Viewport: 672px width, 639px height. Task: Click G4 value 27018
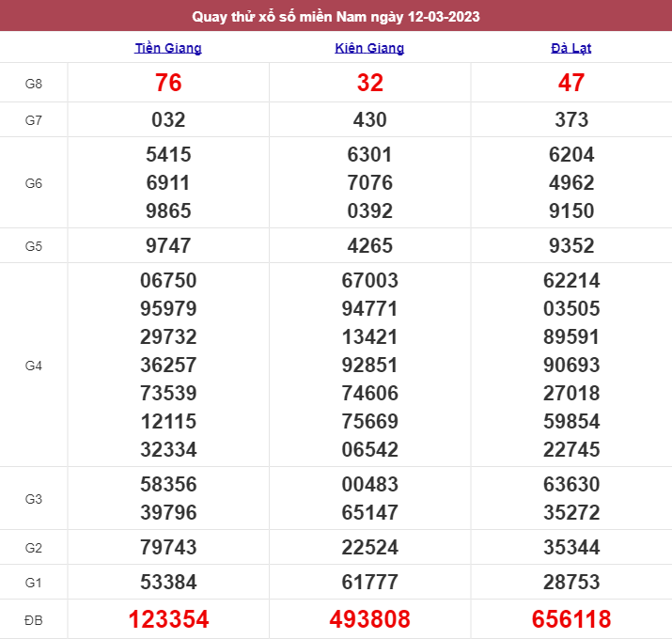click(571, 394)
